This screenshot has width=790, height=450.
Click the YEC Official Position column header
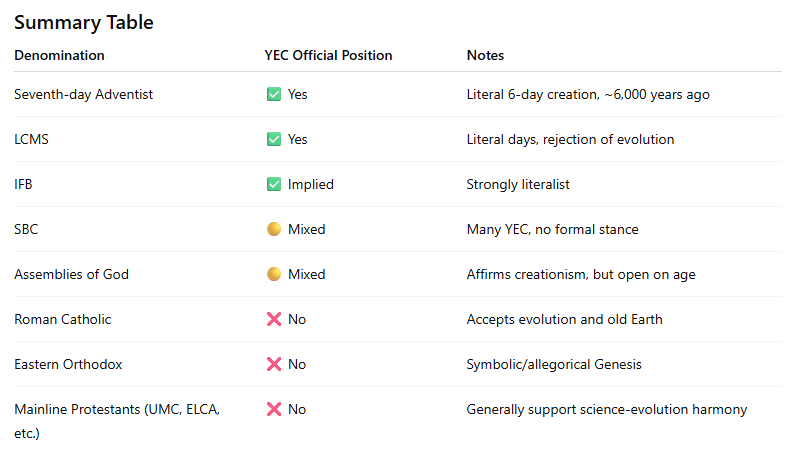(328, 55)
